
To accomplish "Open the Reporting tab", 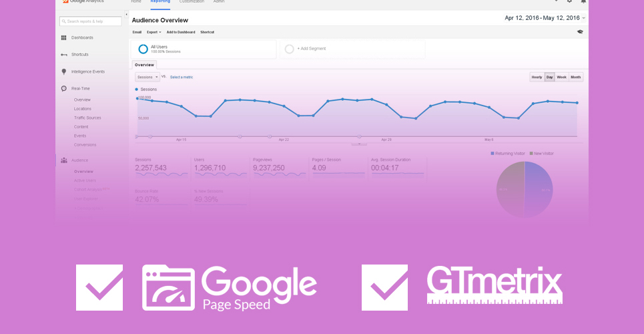I will [160, 1].
